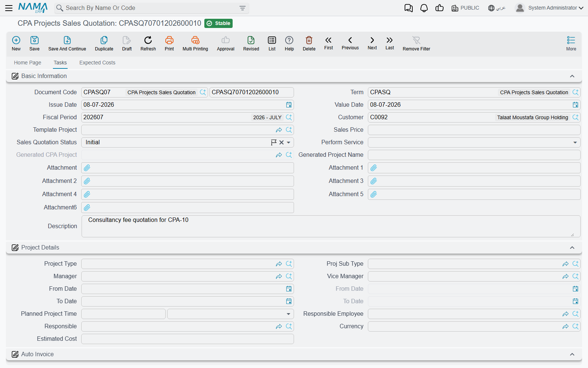Screen dimensions: 588x368
Task: Collapse the Basic Information section
Action: click(x=572, y=76)
